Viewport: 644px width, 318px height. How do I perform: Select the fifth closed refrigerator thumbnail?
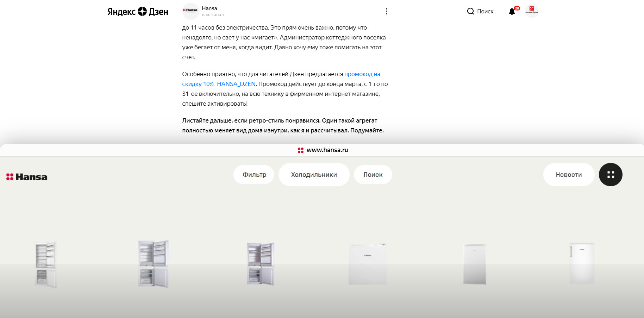coord(475,264)
